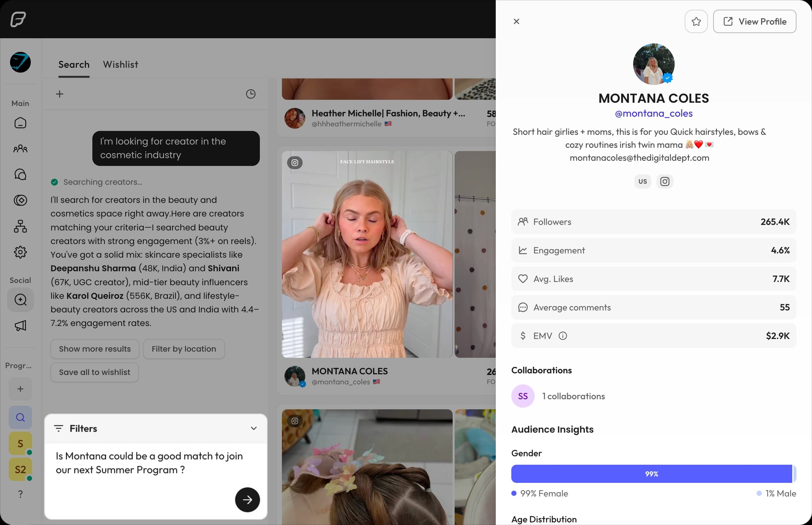Click the Instagram icon on Montana's profile
Screen dimensions: 812x525
coord(665,181)
